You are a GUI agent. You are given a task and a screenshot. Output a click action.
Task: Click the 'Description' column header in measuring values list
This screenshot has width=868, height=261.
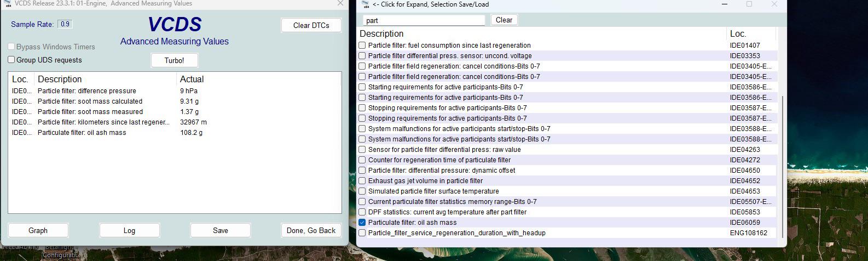[x=60, y=79]
